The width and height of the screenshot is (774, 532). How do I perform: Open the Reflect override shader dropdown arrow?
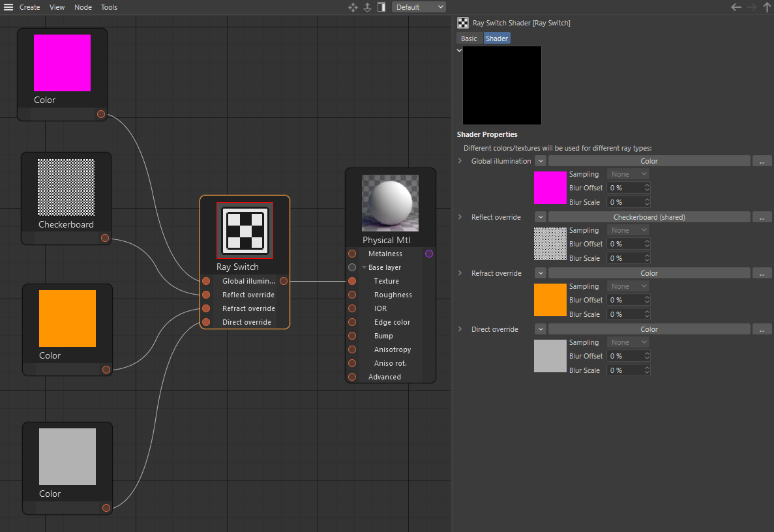(541, 217)
